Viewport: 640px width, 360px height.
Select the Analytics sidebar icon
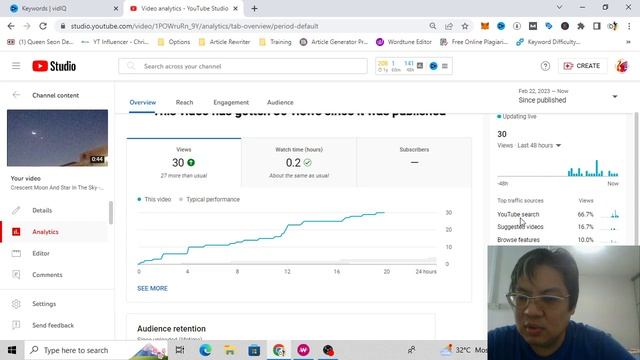(x=16, y=232)
